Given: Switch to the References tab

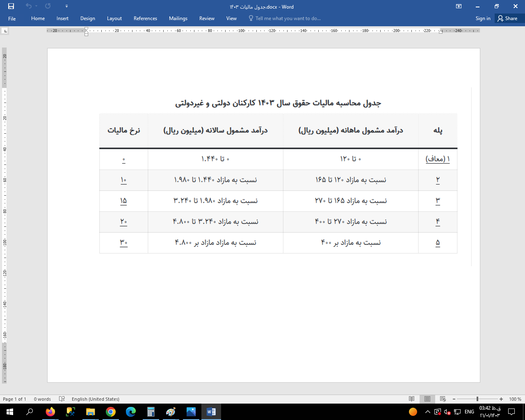Looking at the screenshot, I should coord(145,18).
